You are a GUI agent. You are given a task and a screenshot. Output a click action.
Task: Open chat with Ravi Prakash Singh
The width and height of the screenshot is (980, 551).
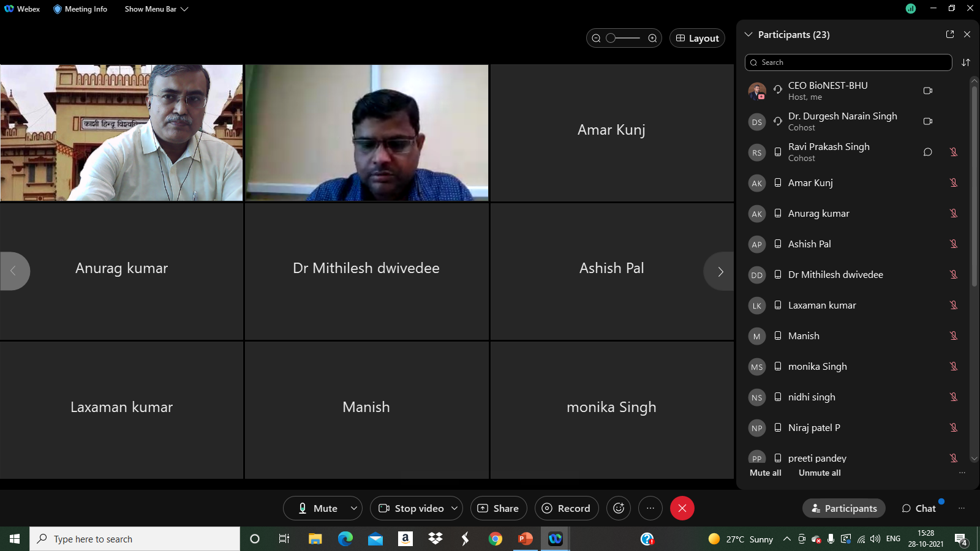[927, 152]
